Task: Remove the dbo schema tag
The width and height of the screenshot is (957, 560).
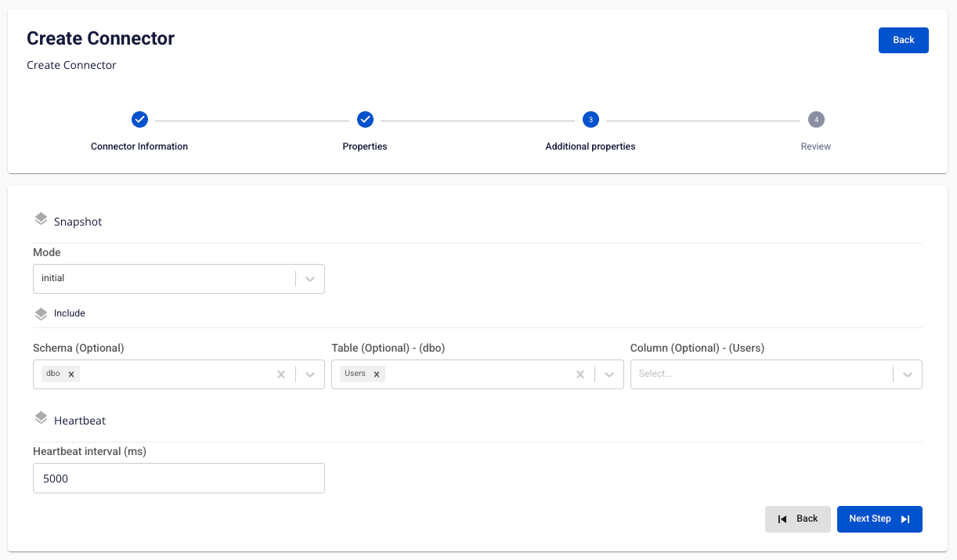Action: pos(71,374)
